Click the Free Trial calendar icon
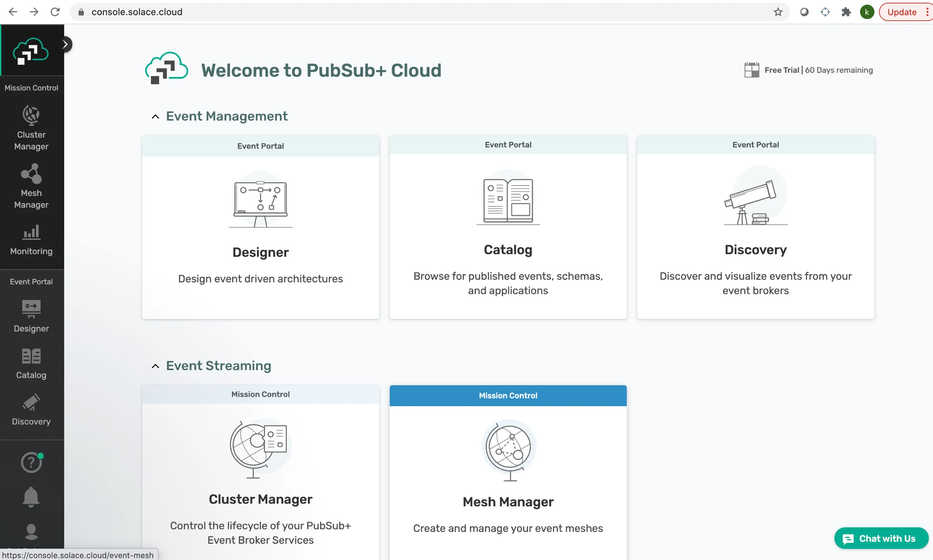This screenshot has height=560, width=933. coord(751,70)
